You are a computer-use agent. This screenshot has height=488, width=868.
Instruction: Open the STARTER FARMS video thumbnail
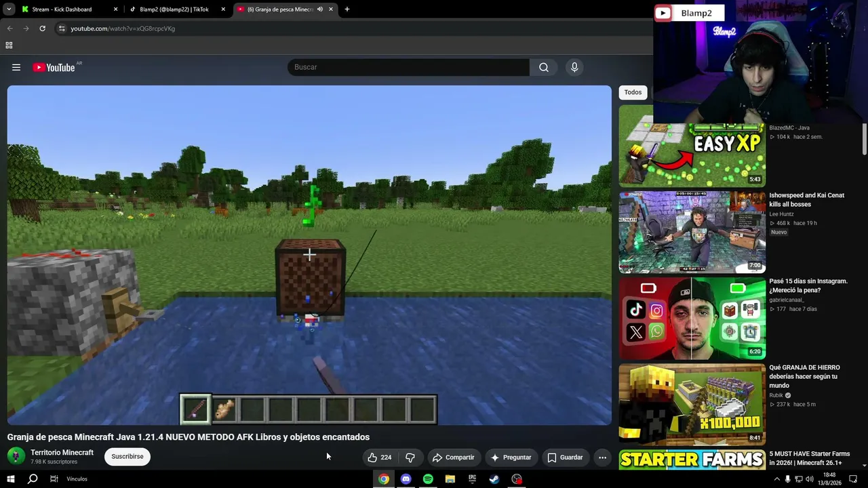692,459
